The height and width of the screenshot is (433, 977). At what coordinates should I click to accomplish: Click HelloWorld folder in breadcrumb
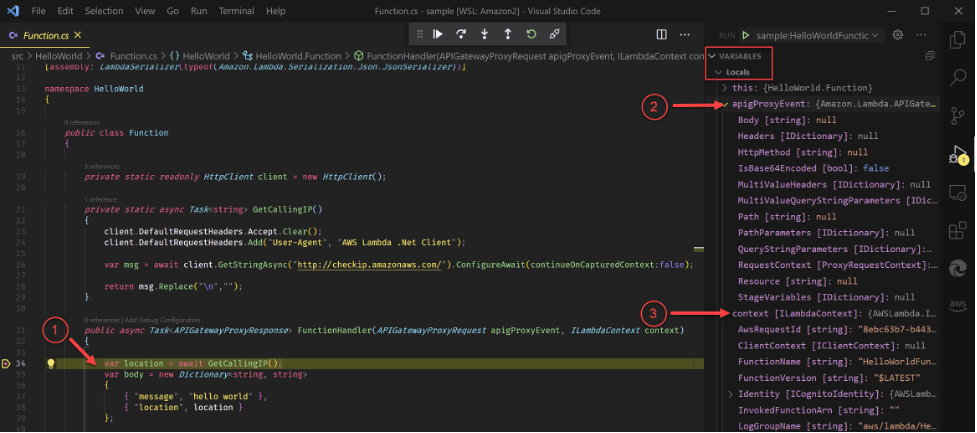[59, 56]
